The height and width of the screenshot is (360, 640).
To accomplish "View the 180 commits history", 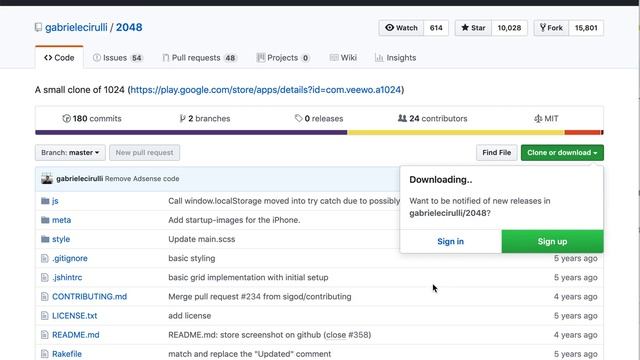I will click(92, 118).
